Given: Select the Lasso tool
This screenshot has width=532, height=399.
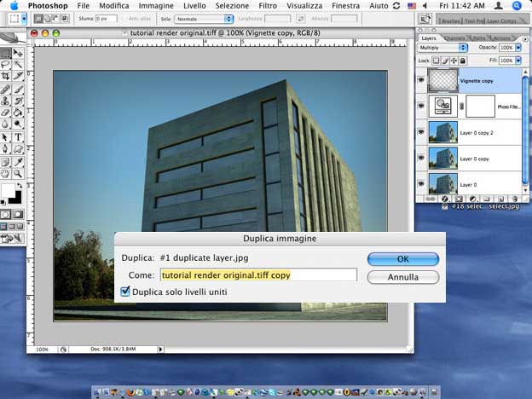Looking at the screenshot, I should [7, 65].
